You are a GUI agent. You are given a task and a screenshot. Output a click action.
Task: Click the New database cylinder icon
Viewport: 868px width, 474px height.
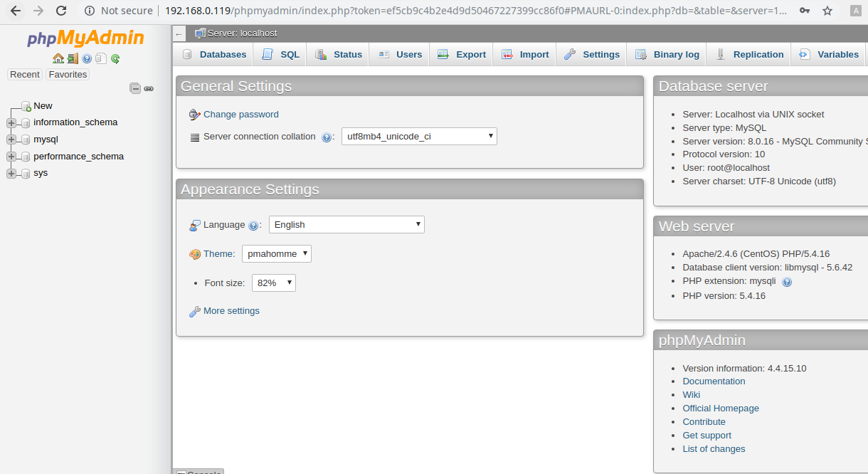click(26, 106)
